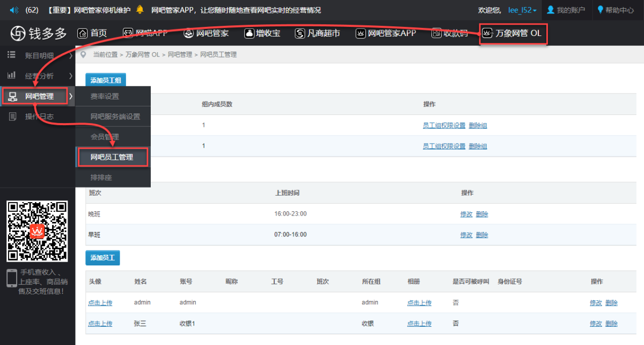Click the QR code image

coord(37,231)
